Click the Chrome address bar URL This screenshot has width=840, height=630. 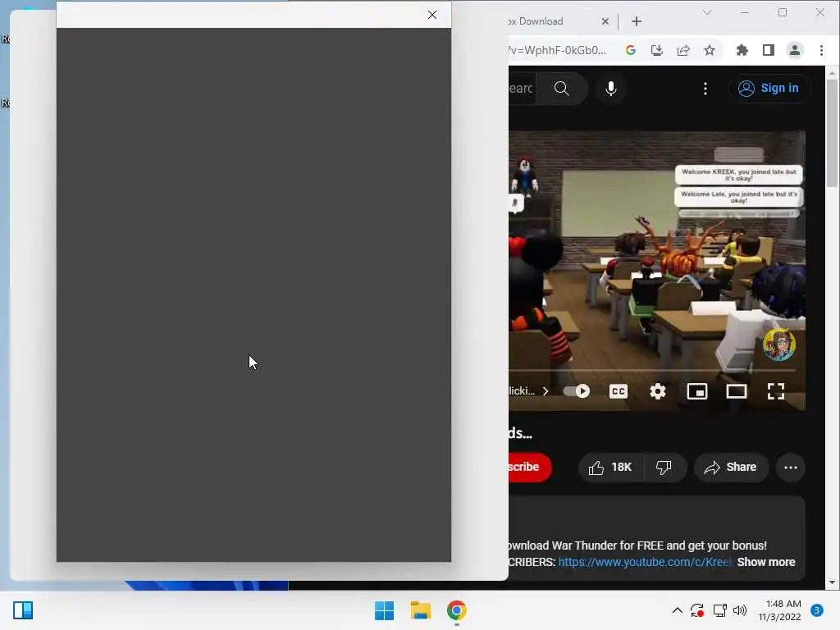coord(558,50)
